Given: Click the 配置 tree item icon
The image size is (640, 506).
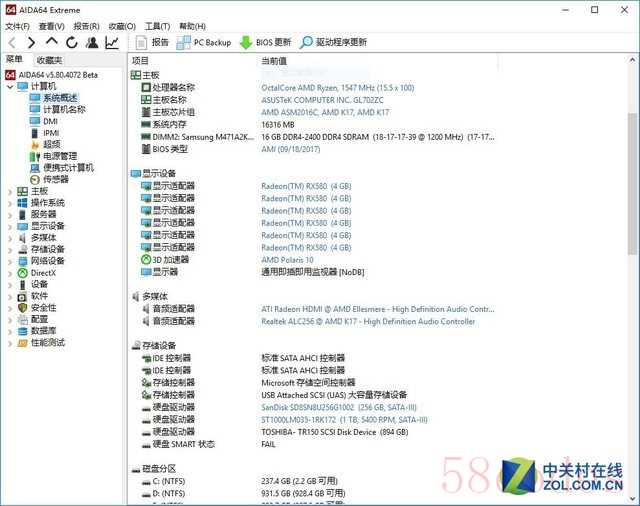Looking at the screenshot, I should click(22, 320).
